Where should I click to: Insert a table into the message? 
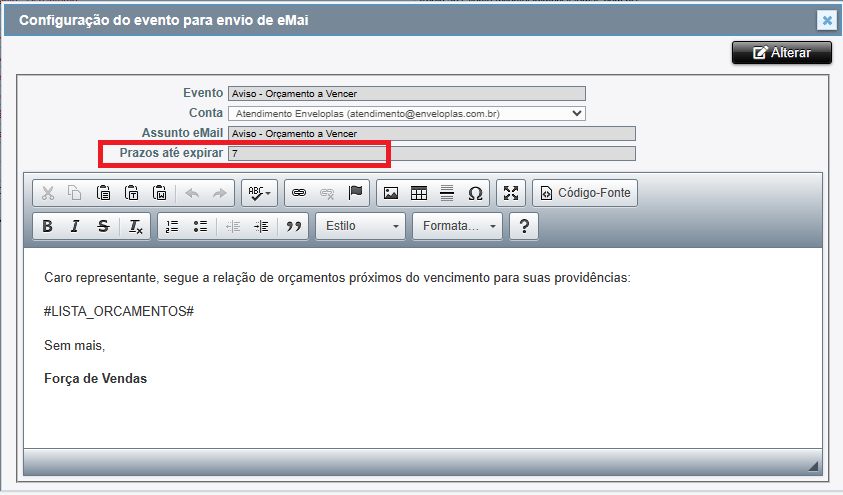[419, 193]
